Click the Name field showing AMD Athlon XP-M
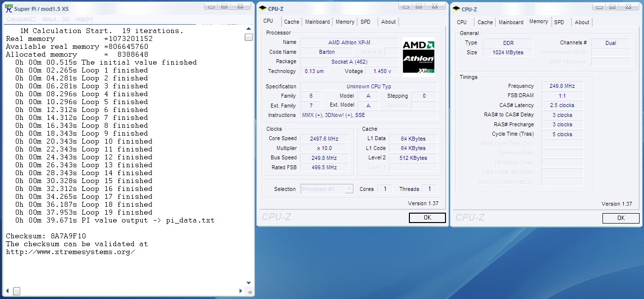 tap(349, 42)
